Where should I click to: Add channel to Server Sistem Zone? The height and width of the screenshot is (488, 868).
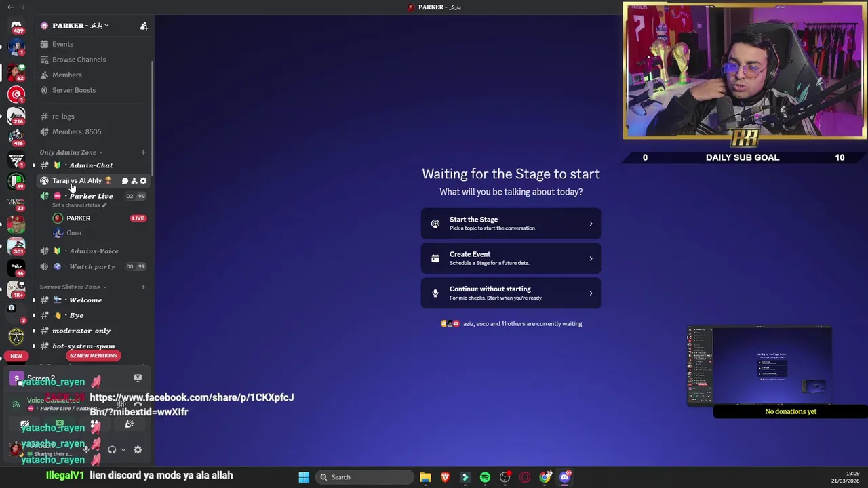tap(143, 287)
